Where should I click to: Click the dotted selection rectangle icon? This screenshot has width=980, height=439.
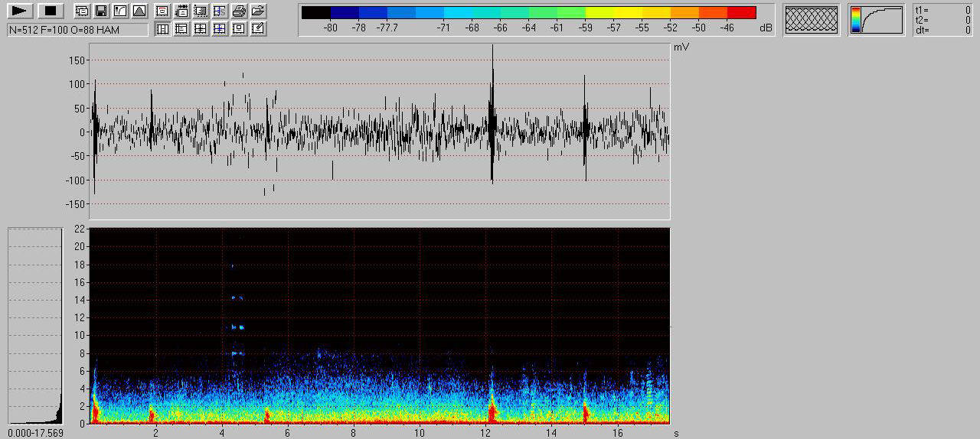click(x=201, y=11)
